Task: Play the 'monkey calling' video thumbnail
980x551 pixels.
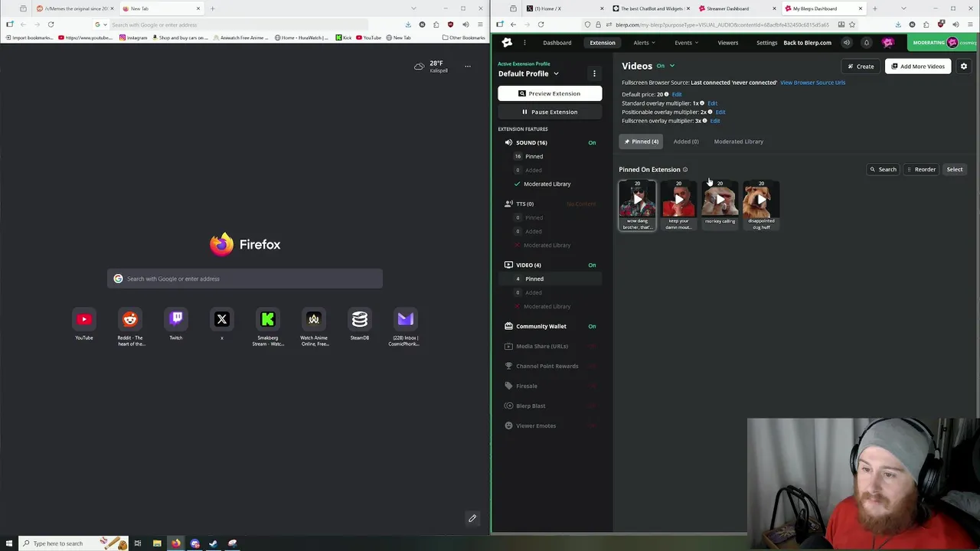Action: [x=720, y=200]
